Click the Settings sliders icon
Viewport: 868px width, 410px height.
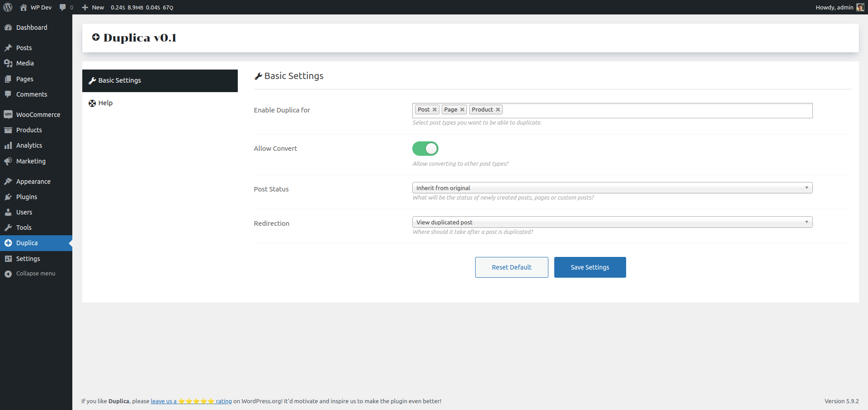coord(8,259)
